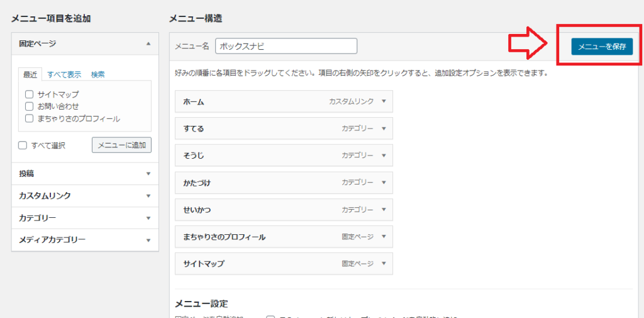Enable the すべて選択 checkbox
Screen dimensions: 644x318
(x=23, y=145)
